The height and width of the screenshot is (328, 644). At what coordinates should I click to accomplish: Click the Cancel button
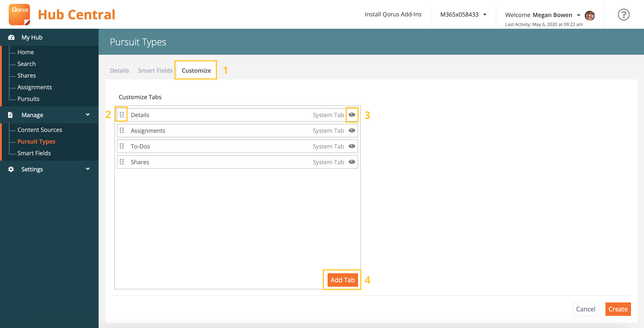tap(586, 309)
